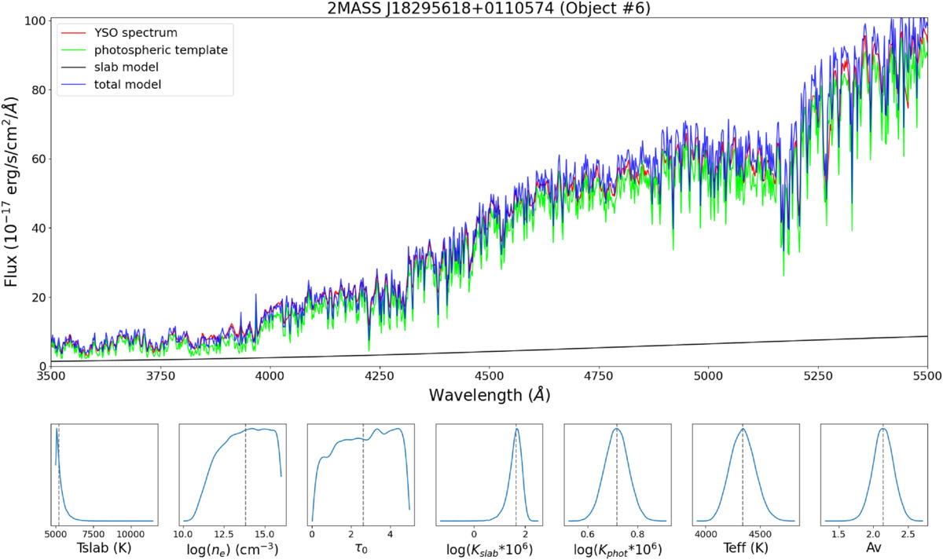Image resolution: width=943 pixels, height=560 pixels.
Task: Click y-axis tick label 20
Action: coord(38,297)
